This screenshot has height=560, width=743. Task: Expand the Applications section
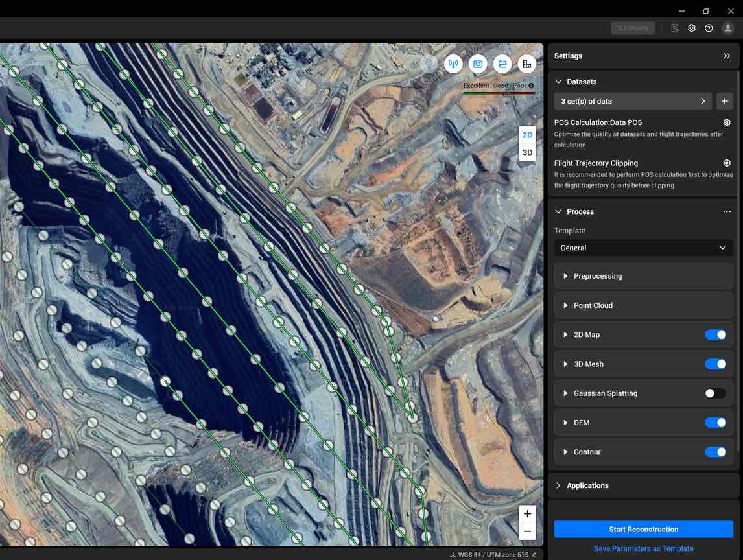(587, 485)
